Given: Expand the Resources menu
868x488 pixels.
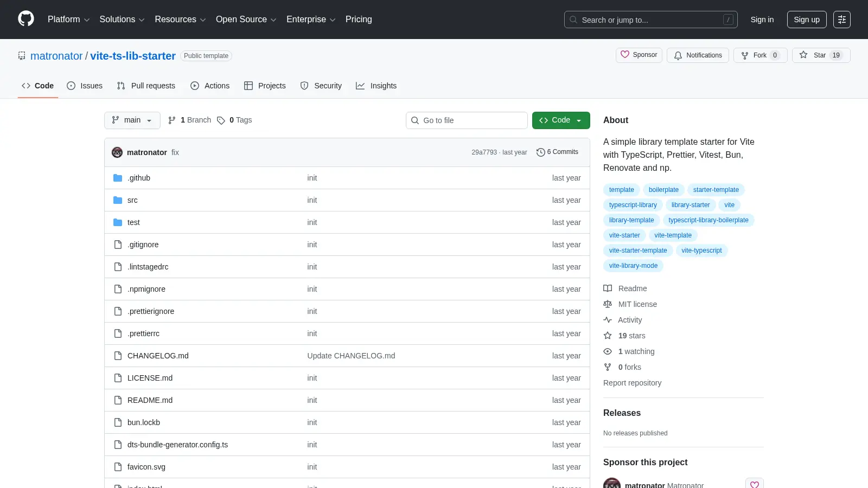Looking at the screenshot, I should pyautogui.click(x=180, y=20).
